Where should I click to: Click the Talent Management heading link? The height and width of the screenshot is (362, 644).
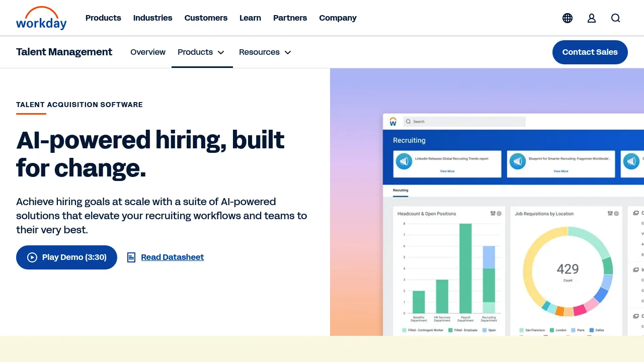coord(64,52)
